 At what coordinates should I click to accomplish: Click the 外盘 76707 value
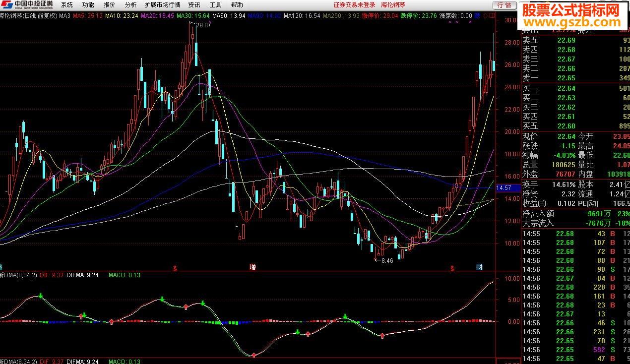(x=565, y=174)
